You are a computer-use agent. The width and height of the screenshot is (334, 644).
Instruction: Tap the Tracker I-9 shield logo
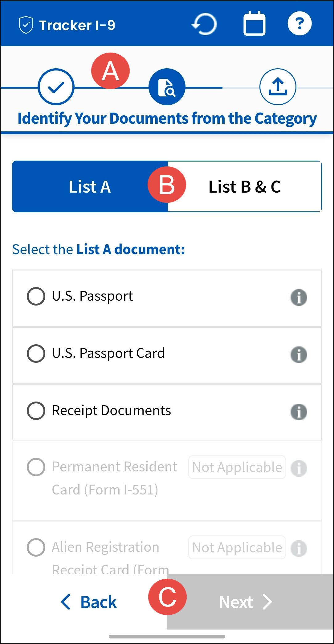[26, 25]
